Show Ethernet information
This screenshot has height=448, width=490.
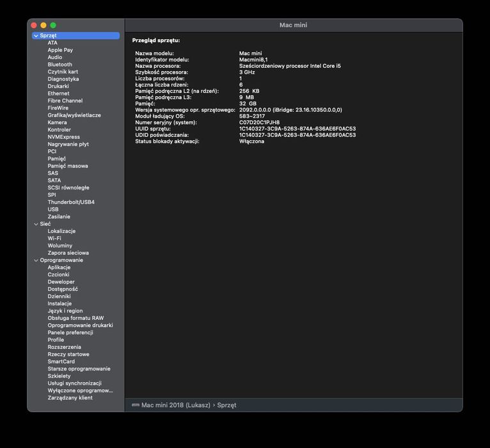58,93
